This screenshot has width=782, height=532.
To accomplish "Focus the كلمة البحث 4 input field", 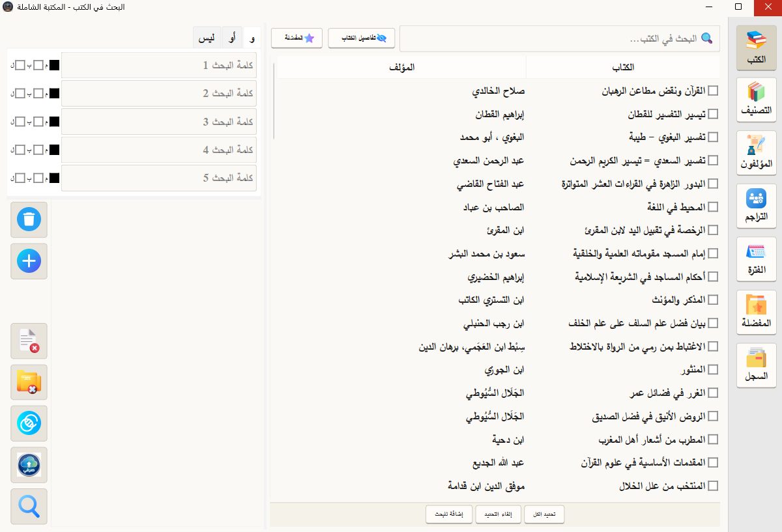I will [x=159, y=150].
